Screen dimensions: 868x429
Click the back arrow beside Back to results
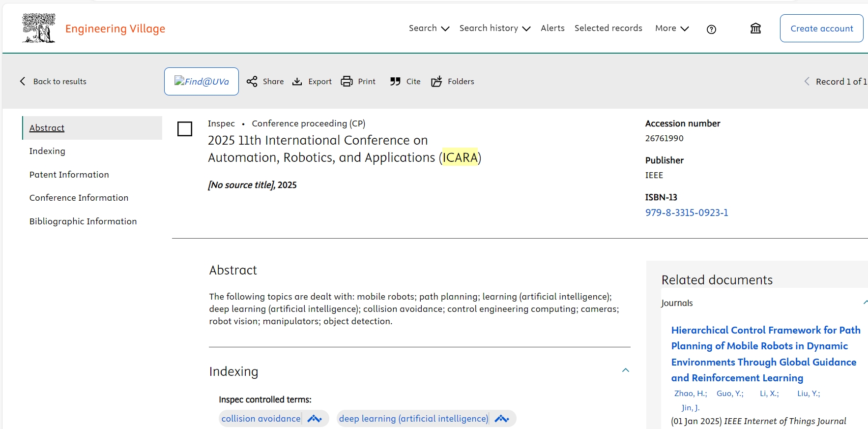pos(23,81)
